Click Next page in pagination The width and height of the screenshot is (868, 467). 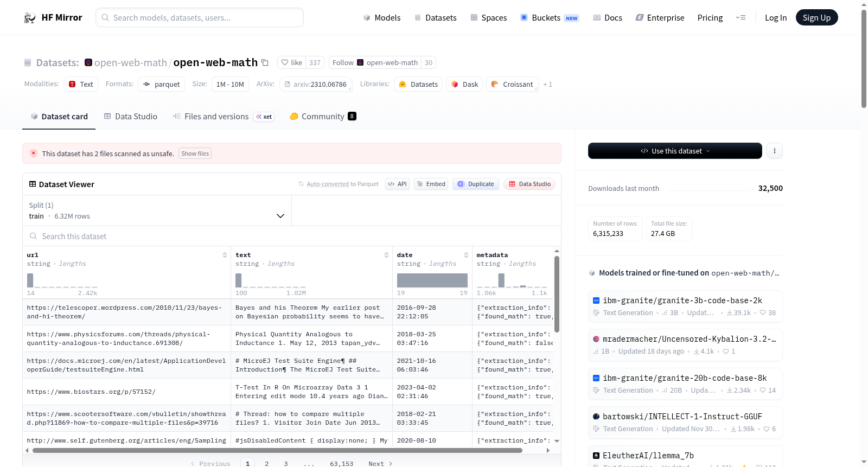[x=380, y=464]
